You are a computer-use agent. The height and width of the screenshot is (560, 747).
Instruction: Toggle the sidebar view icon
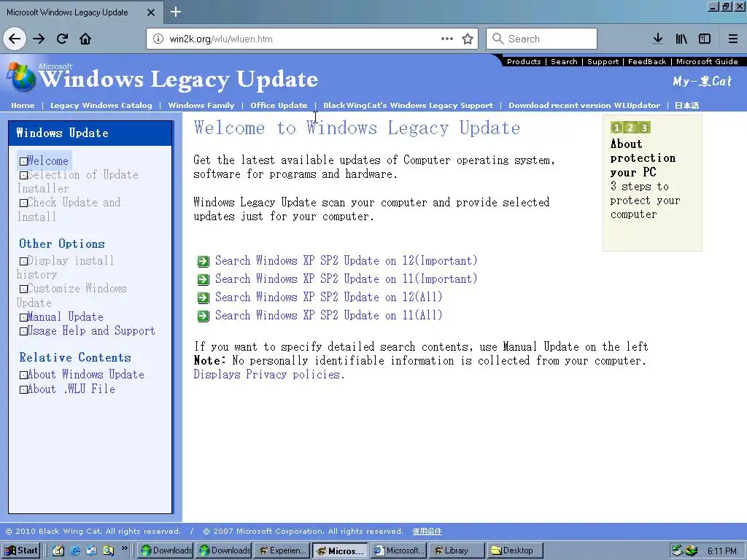[705, 39]
